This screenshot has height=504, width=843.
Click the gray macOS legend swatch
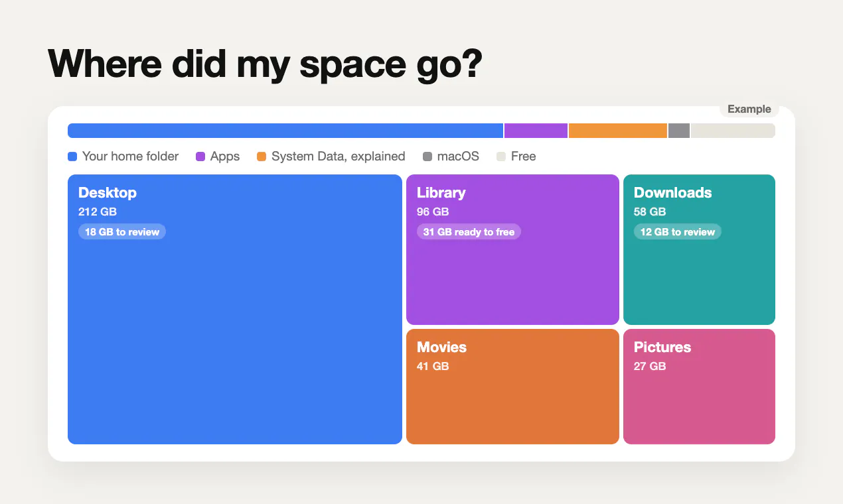[x=427, y=157]
